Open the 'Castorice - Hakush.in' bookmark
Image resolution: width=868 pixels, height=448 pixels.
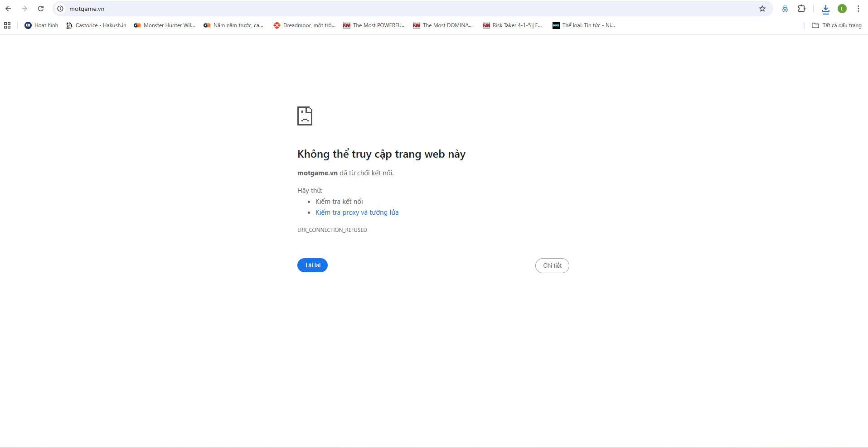click(96, 25)
